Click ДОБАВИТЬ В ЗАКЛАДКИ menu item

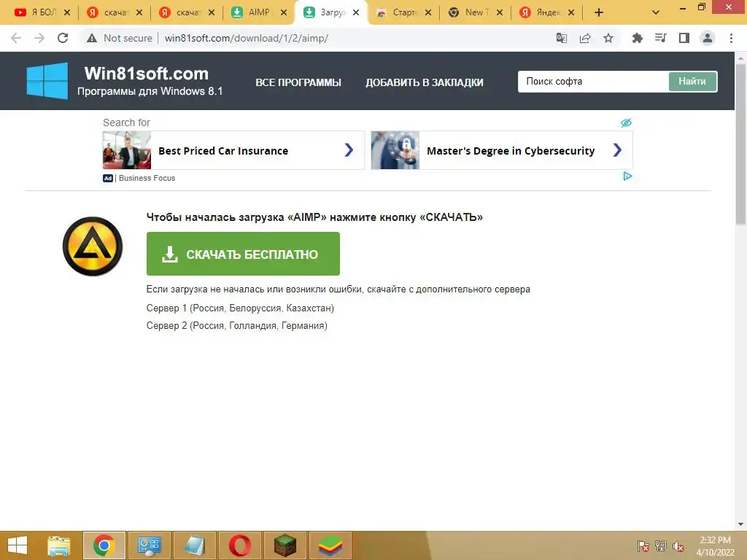(x=425, y=82)
